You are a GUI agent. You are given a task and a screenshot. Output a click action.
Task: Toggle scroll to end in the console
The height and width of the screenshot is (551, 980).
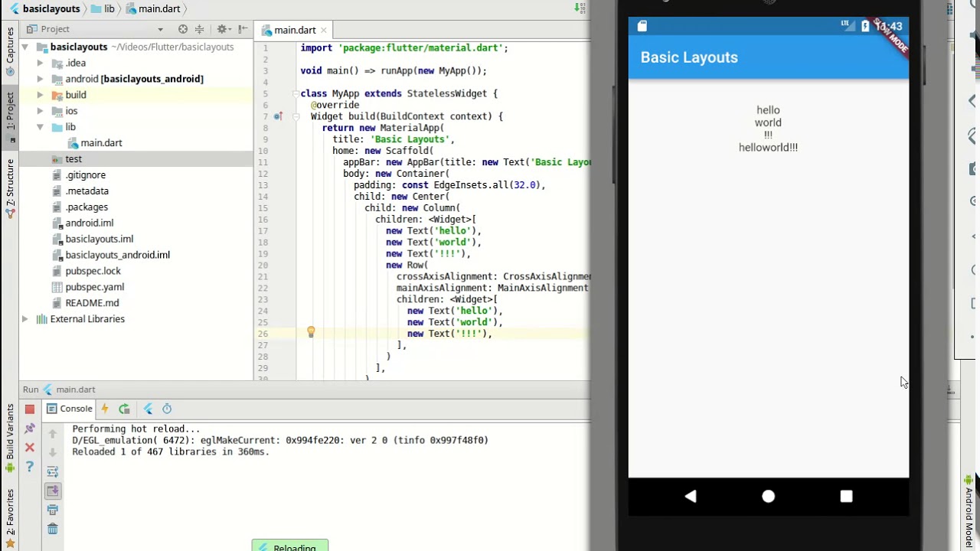[x=53, y=491]
